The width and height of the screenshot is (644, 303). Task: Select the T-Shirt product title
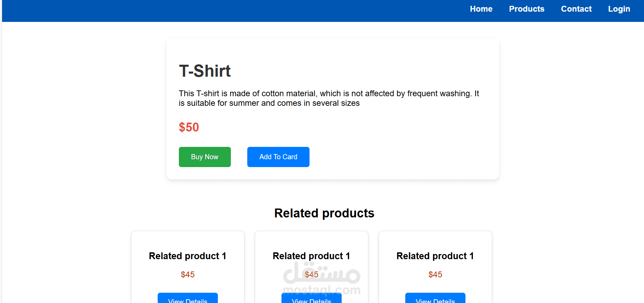pyautogui.click(x=205, y=71)
